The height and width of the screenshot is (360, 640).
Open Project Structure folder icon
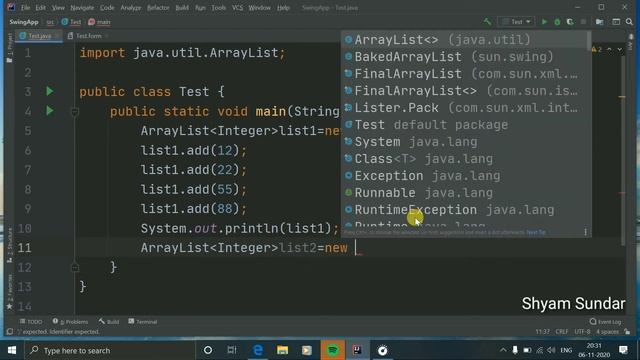pyautogui.click(x=600, y=22)
